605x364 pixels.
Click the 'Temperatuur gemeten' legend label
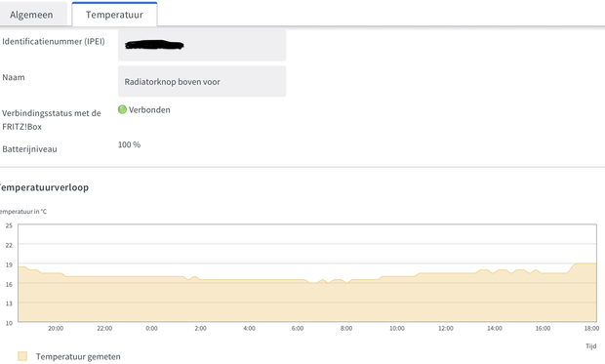pyautogui.click(x=78, y=356)
